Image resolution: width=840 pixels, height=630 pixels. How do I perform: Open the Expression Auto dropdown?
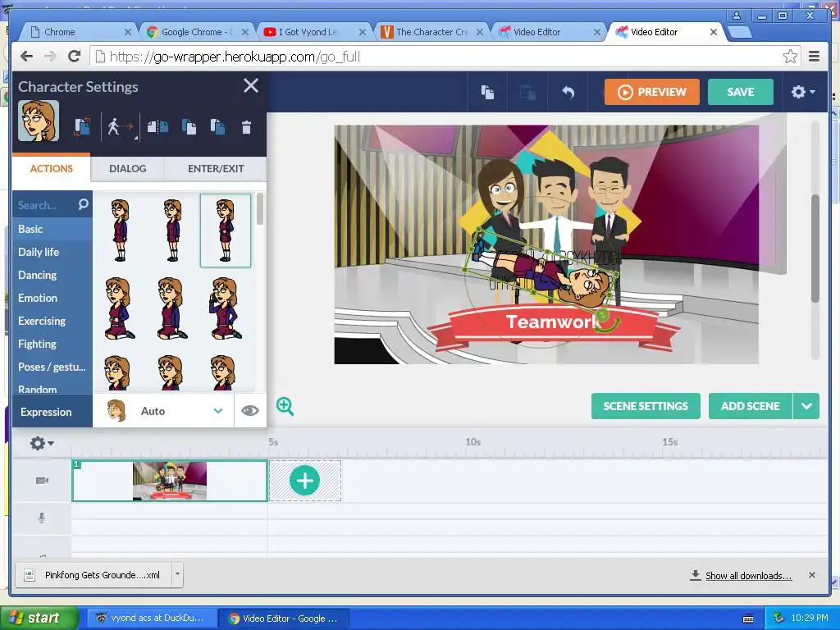point(164,411)
